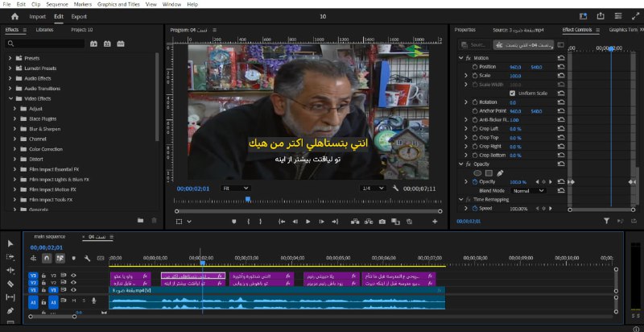Play the sequence in Program monitor
This screenshot has height=332, width=644.
pyautogui.click(x=308, y=222)
